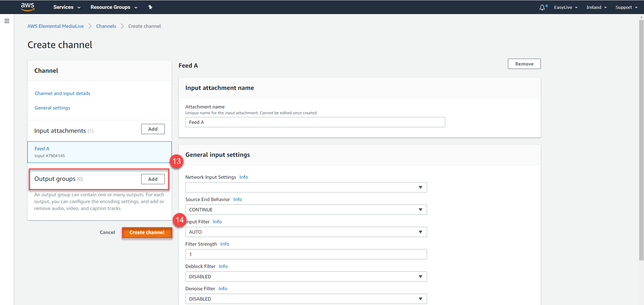Open the Resource Groups menu

tap(114, 7)
